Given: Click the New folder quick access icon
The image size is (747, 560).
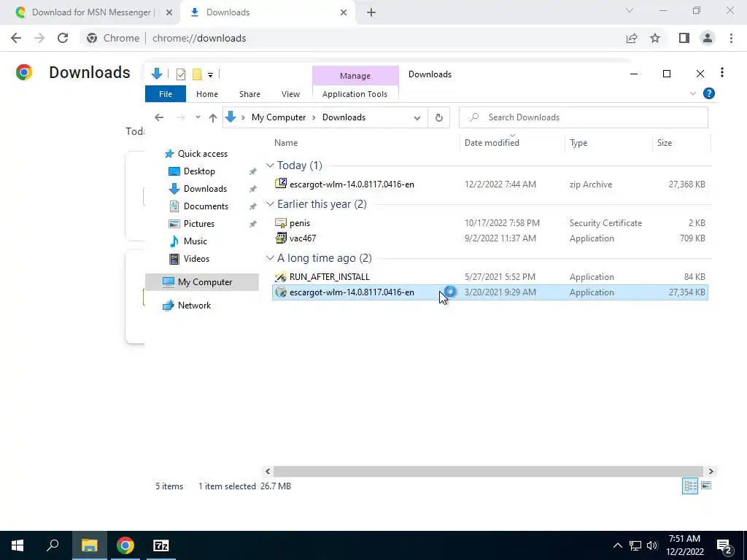Looking at the screenshot, I should pyautogui.click(x=197, y=74).
